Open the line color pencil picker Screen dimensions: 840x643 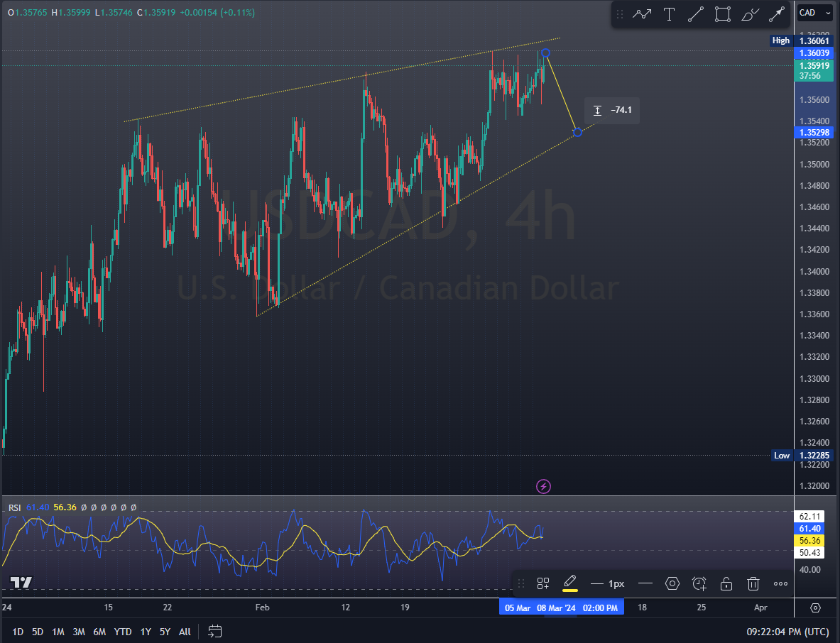click(570, 583)
